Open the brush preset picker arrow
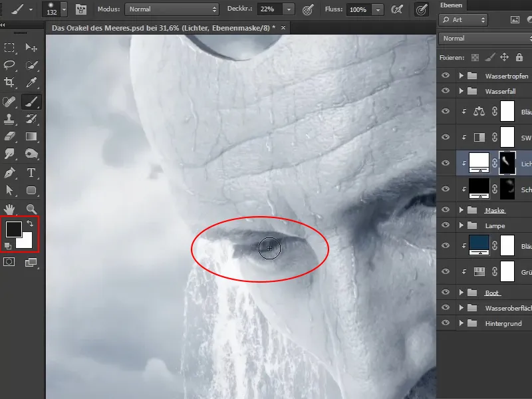 tap(64, 9)
